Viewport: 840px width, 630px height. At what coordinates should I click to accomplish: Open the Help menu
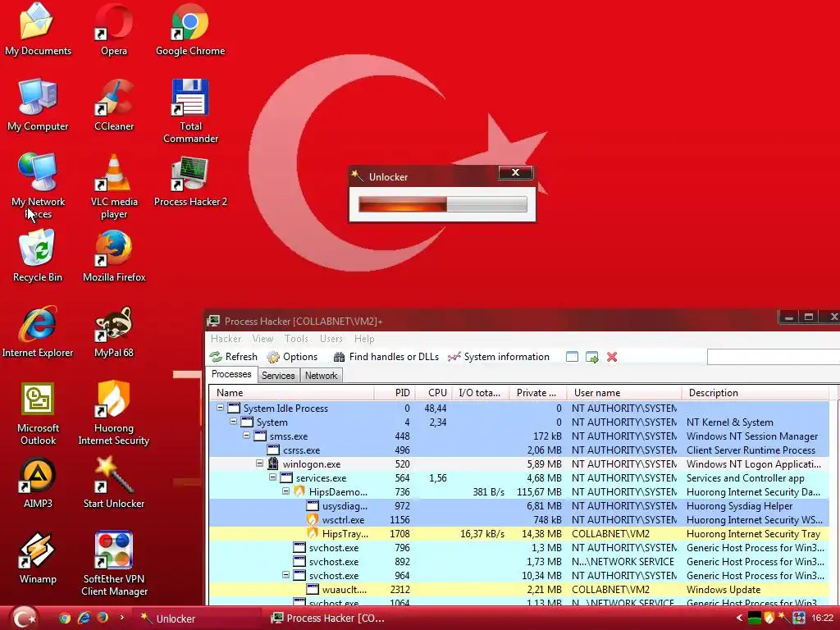coord(364,339)
